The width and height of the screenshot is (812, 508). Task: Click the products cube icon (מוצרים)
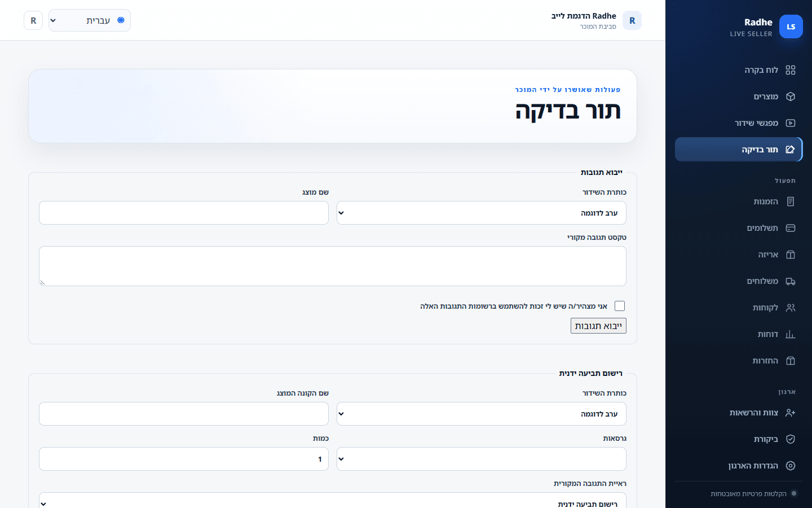coord(791,97)
